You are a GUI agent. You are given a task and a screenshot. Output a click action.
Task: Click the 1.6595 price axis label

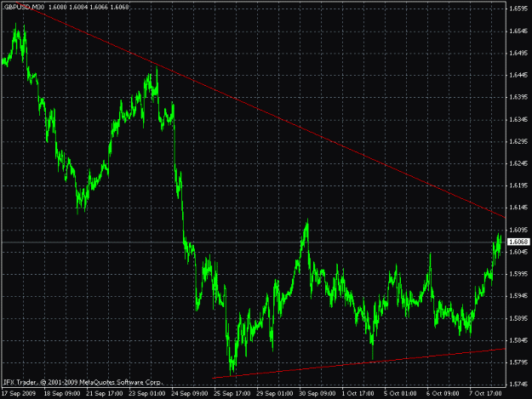518,9
